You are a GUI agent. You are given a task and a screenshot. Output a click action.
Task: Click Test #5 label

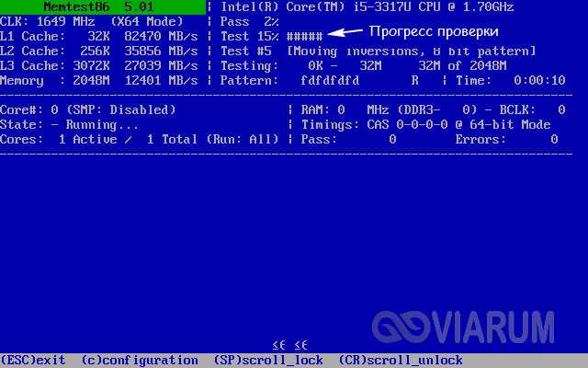246,52
